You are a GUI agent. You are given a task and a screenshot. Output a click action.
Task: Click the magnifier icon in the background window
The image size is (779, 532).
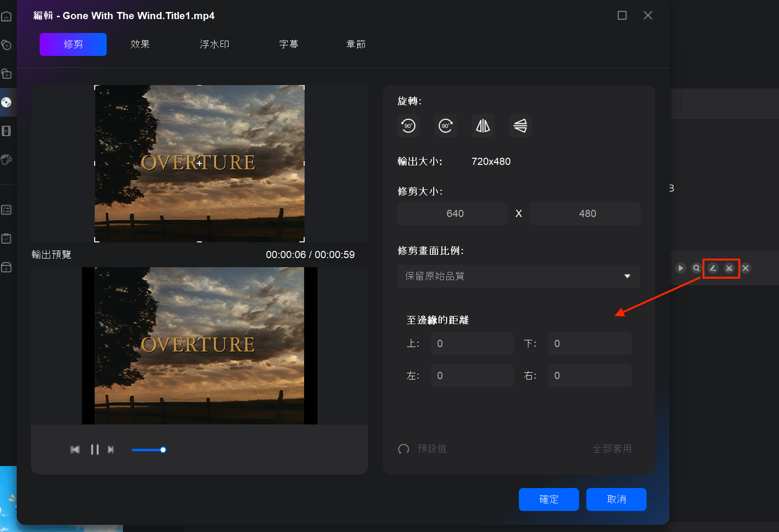point(697,268)
